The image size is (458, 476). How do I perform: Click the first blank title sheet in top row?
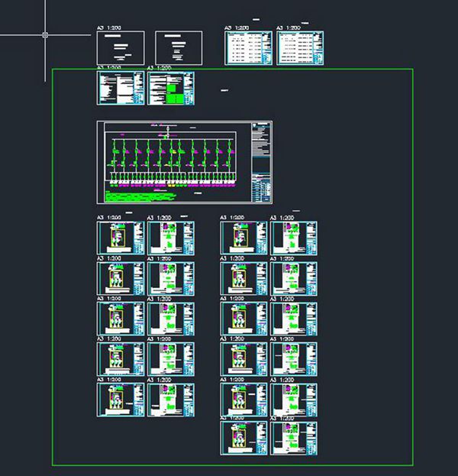tap(120, 48)
